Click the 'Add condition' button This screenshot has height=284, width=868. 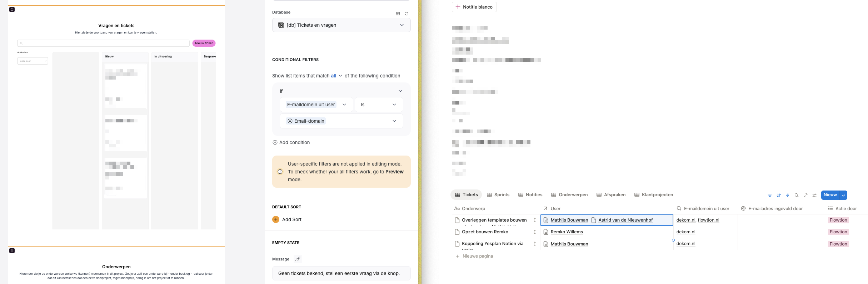click(x=291, y=142)
